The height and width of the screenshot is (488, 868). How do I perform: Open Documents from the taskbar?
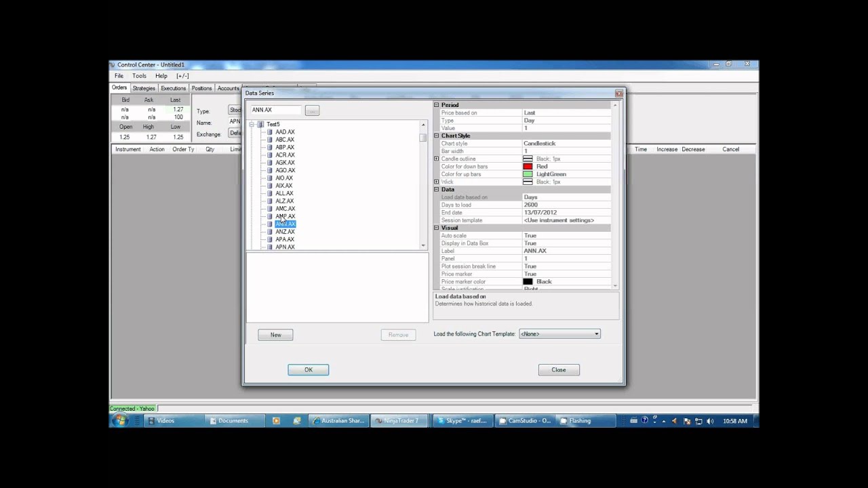(233, 421)
